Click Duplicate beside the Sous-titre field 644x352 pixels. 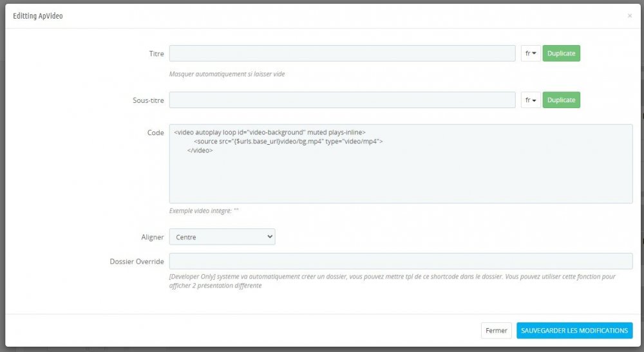[561, 100]
